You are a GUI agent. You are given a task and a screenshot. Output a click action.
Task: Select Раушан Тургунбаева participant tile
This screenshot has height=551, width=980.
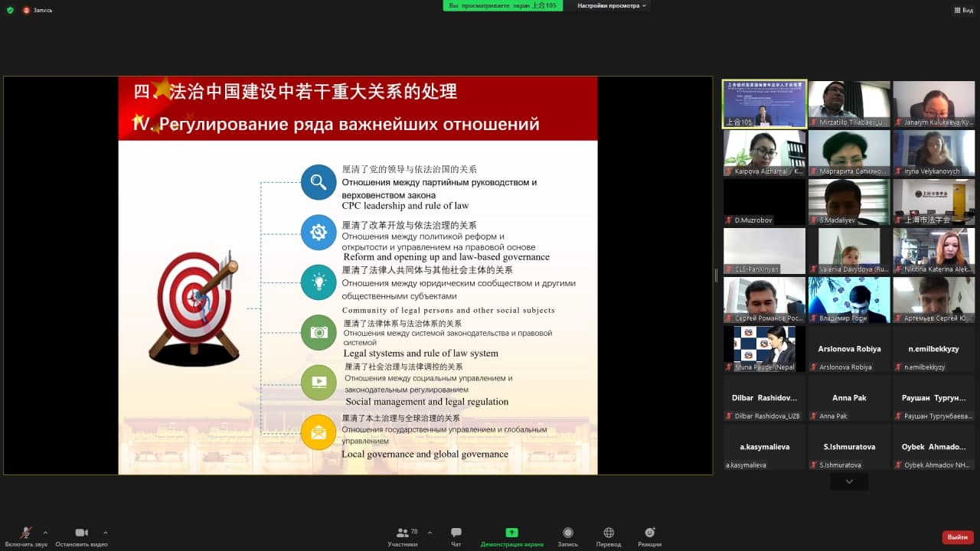click(933, 397)
